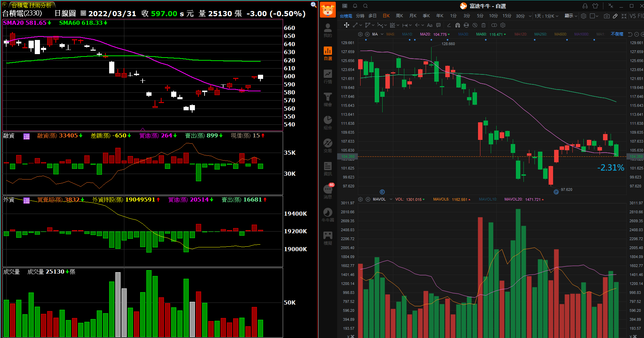Select the move crosshair drawing tool
644x338 pixels.
pos(346,25)
